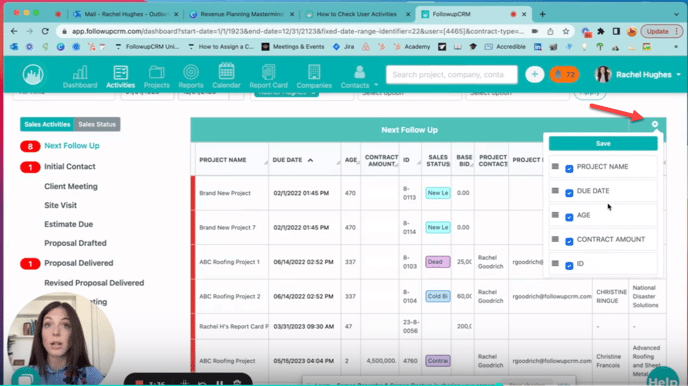Select Initial Contact activity
Image resolution: width=688 pixels, height=386 pixels.
[x=70, y=167]
